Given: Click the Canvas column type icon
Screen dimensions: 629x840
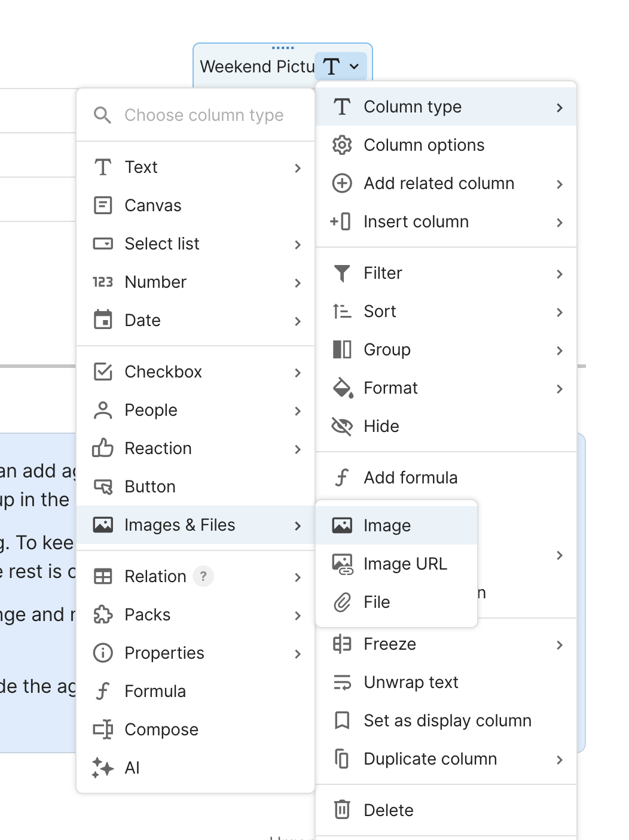Looking at the screenshot, I should 103,205.
